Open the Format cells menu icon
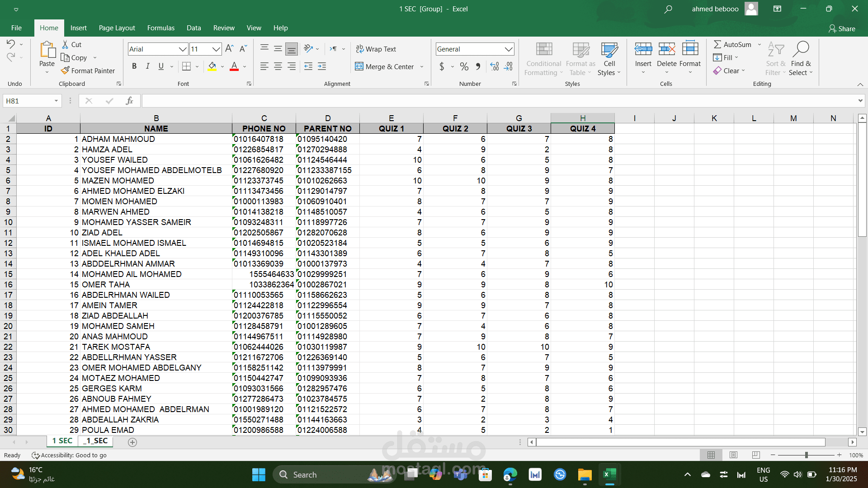 pos(690,49)
